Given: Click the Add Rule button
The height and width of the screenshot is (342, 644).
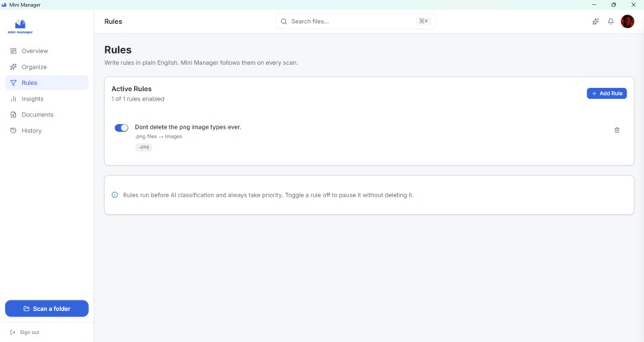Looking at the screenshot, I should pyautogui.click(x=606, y=93).
